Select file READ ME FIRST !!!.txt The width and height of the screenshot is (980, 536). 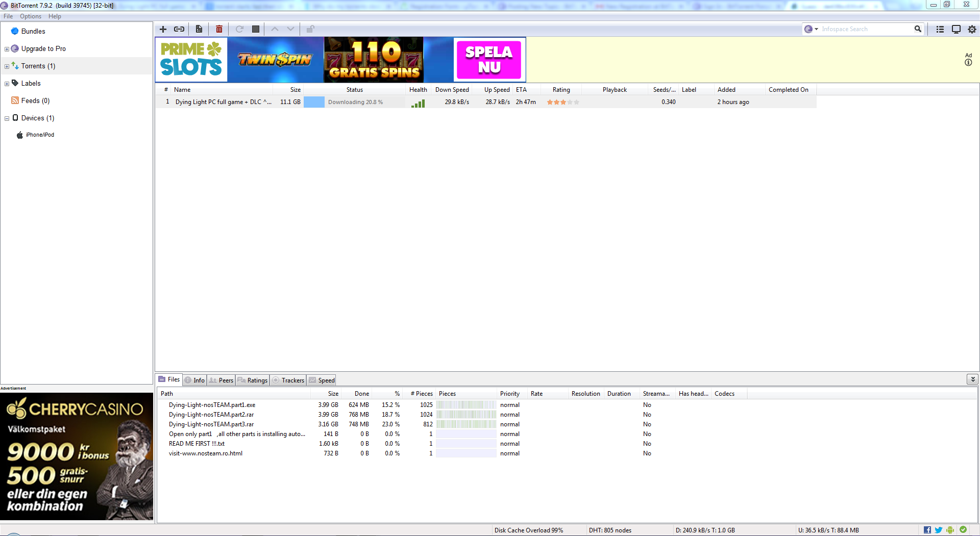[197, 444]
